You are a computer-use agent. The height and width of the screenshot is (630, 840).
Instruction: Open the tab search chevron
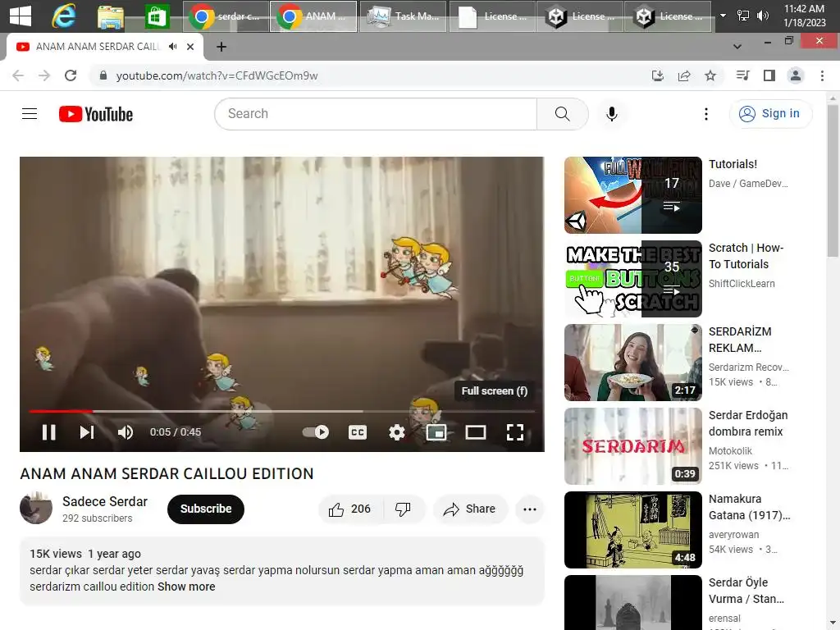point(737,47)
